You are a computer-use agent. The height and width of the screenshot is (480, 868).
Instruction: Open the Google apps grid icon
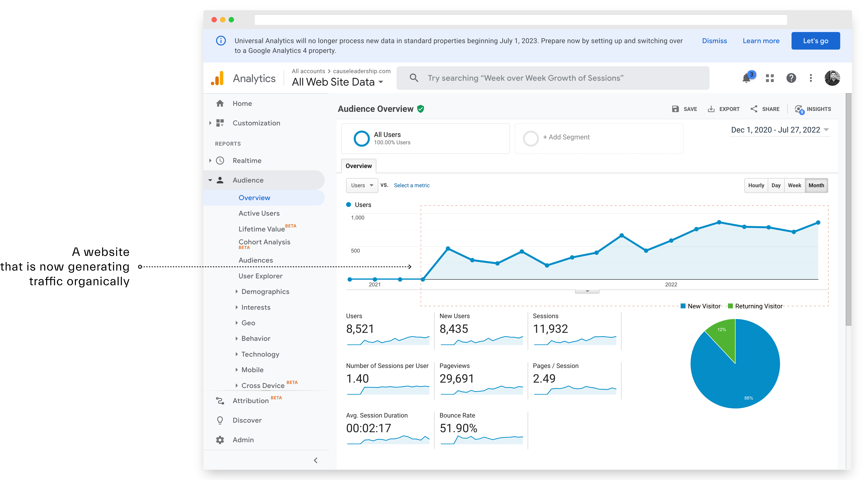click(x=770, y=78)
